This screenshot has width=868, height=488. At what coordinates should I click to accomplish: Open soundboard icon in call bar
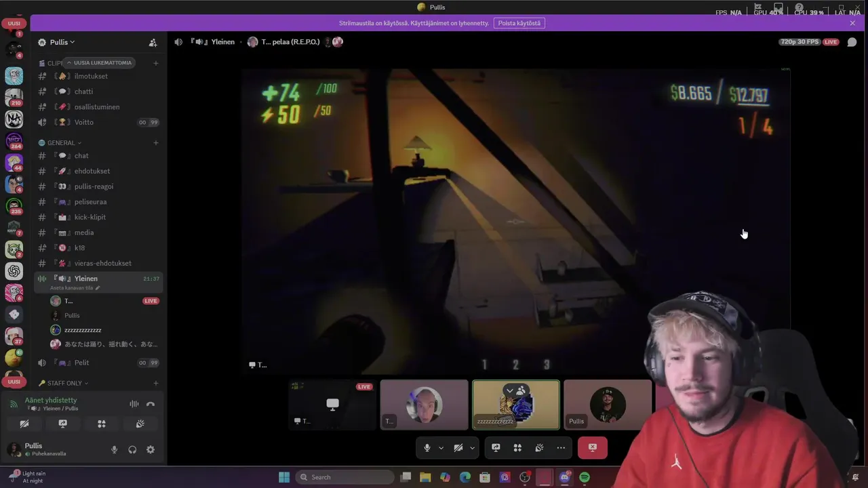539,448
